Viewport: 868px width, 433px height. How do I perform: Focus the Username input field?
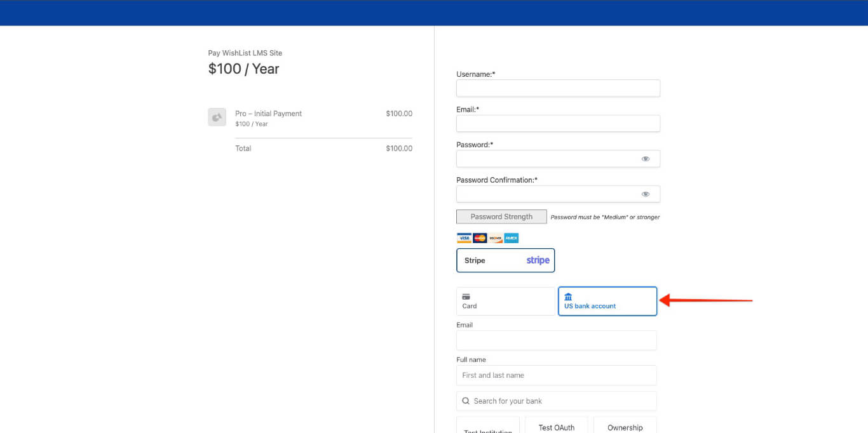pyautogui.click(x=558, y=88)
